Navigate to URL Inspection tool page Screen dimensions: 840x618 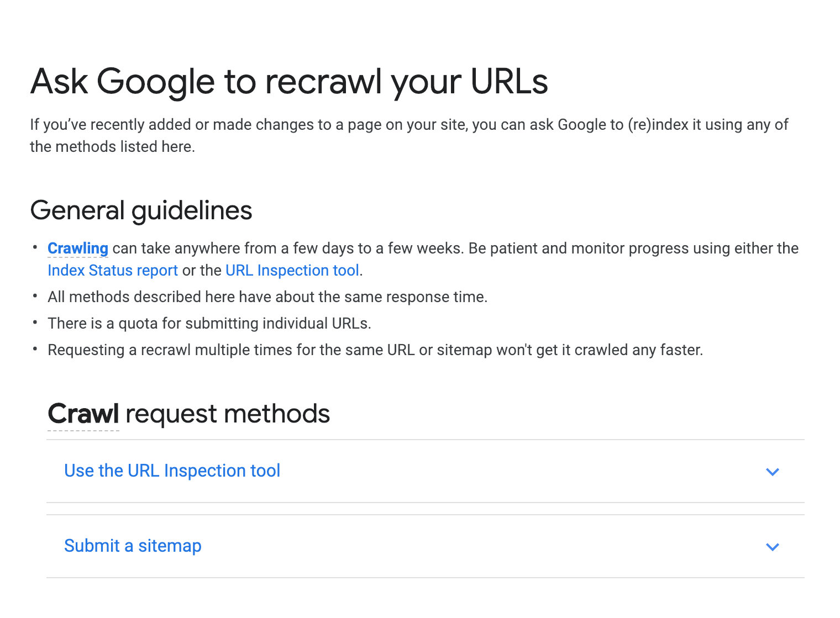292,270
